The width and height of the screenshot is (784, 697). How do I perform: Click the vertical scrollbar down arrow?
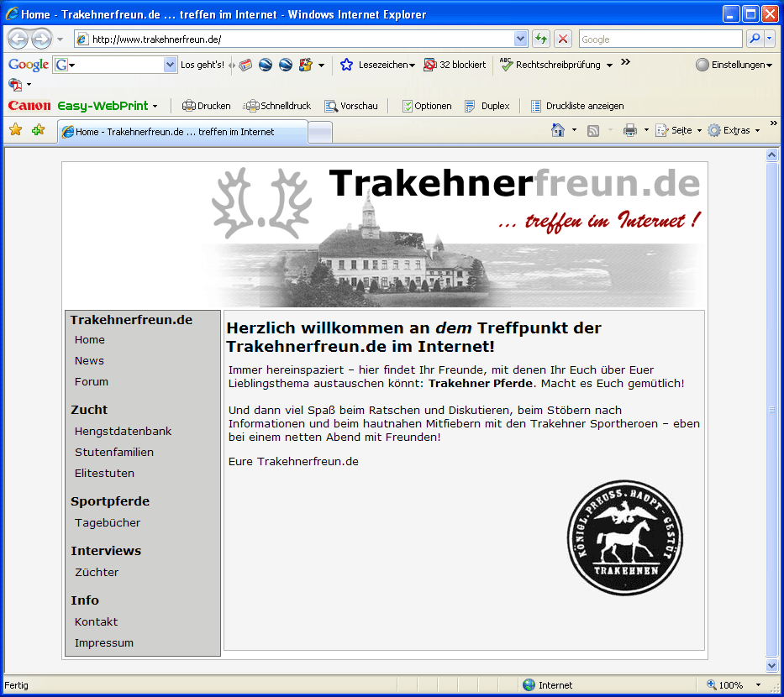pyautogui.click(x=772, y=665)
